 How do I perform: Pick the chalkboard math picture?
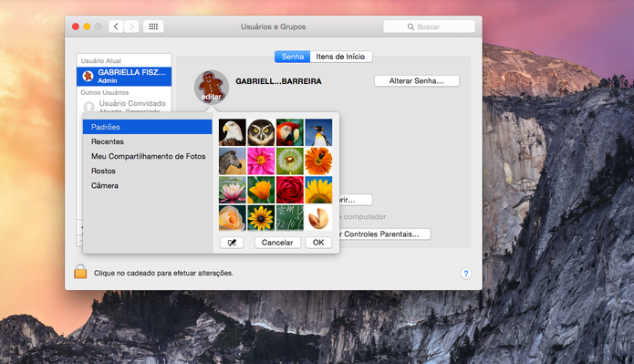[x=289, y=218]
